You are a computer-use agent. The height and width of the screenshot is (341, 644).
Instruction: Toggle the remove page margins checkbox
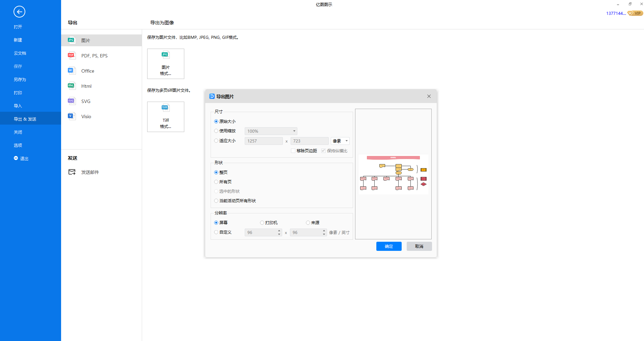coord(293,151)
